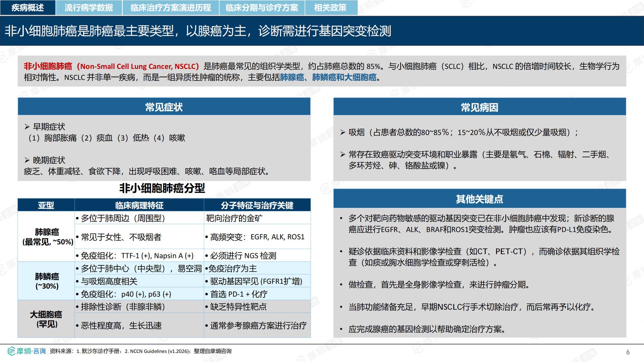
Task: Click the 做检查,首先是全身影像学检查 bullet
Action: 435,284
